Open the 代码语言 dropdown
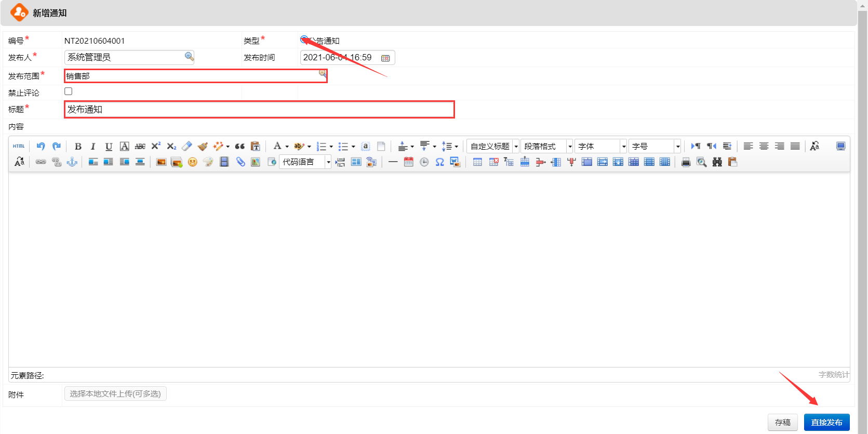Screen dimensions: 868x434 pos(305,162)
